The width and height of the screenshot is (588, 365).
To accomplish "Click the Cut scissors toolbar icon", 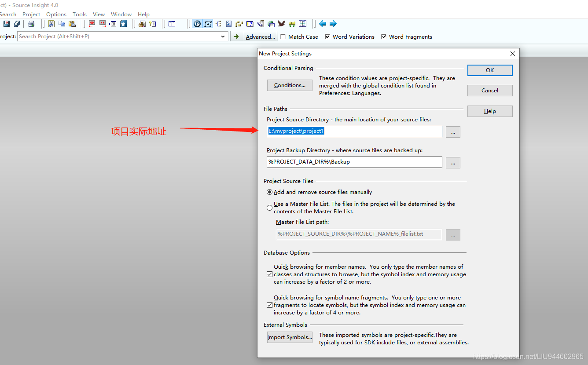I will click(x=51, y=24).
